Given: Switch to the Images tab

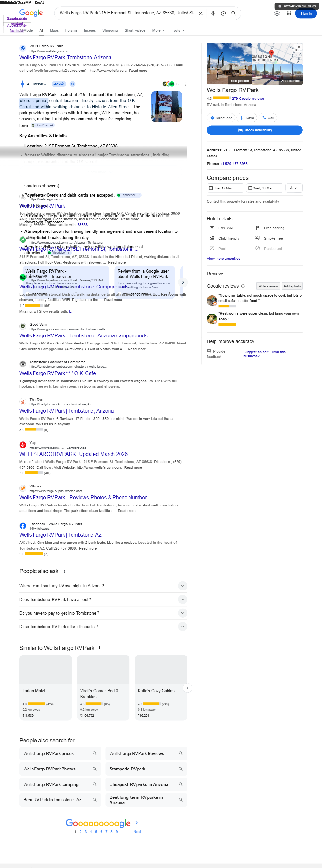Looking at the screenshot, I should [91, 31].
